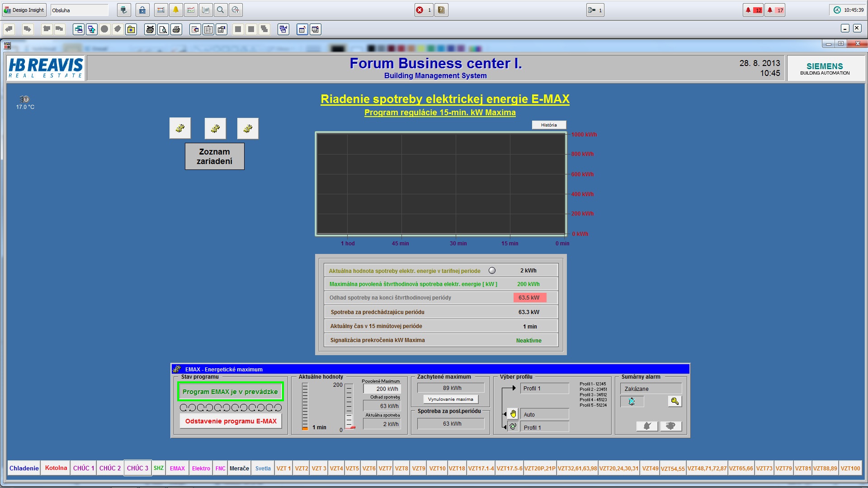The image size is (868, 488).
Task: Open the top Profil 1 selection field
Action: pos(545,389)
